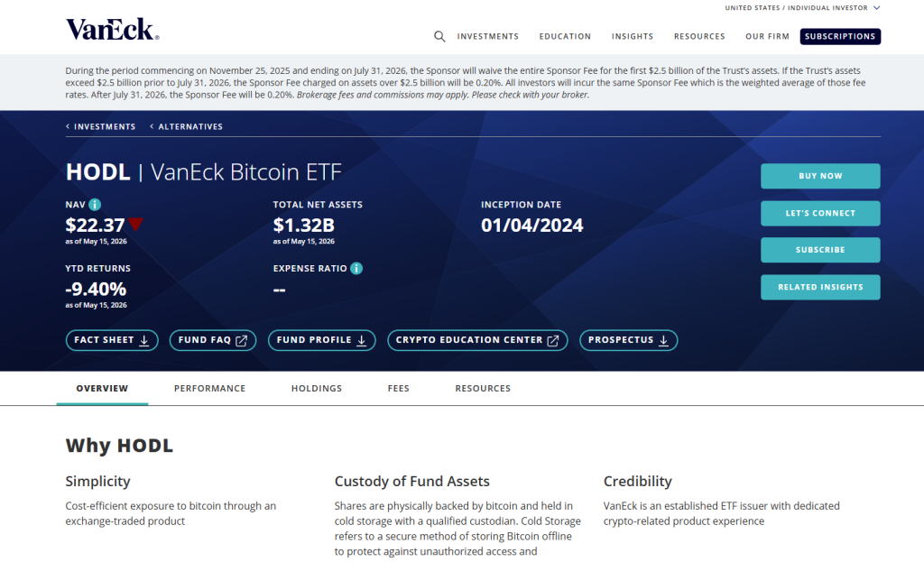Open the search magnifier icon
The image size is (924, 562).
[439, 36]
